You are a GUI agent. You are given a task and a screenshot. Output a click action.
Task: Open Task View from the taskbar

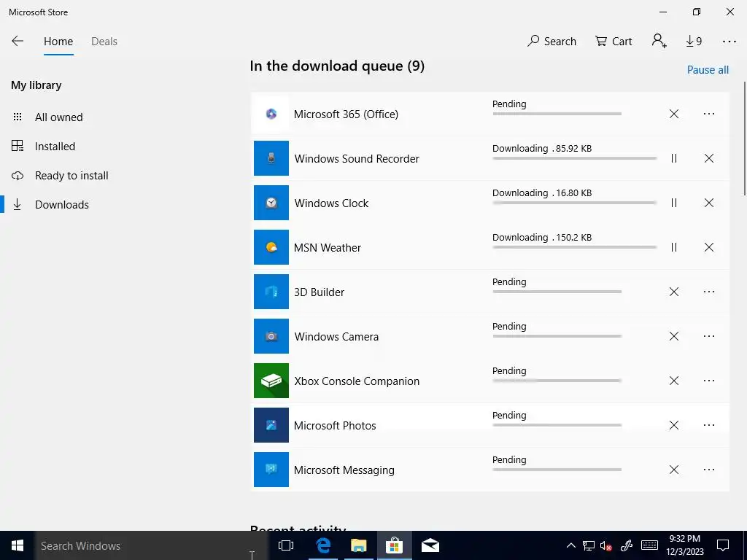(286, 545)
